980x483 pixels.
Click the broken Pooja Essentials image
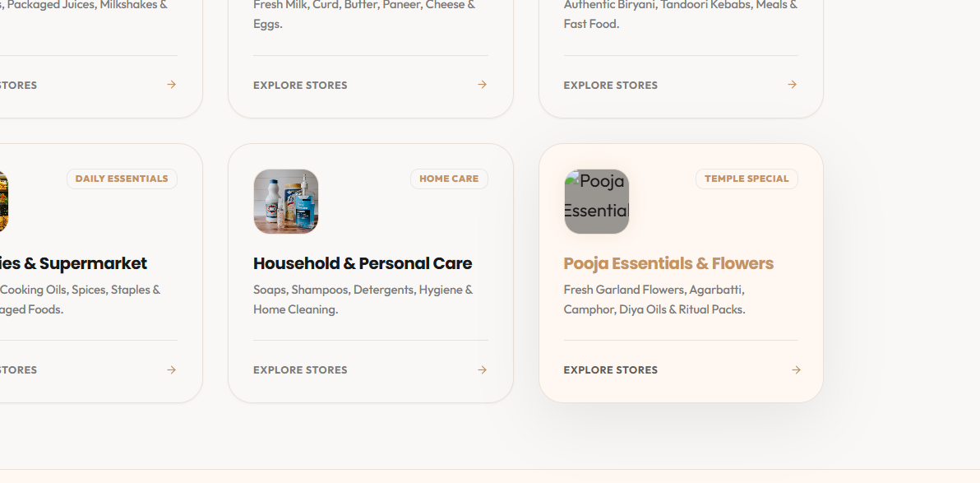tap(596, 202)
